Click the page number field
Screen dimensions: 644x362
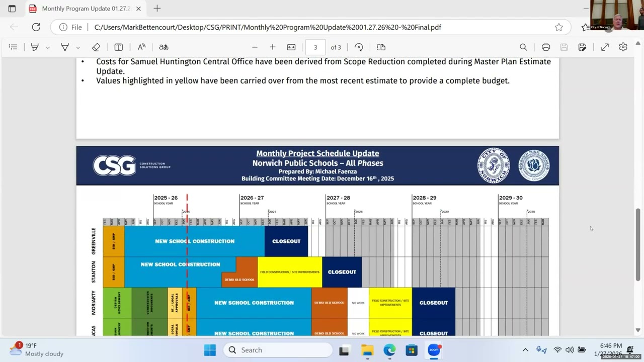(315, 47)
